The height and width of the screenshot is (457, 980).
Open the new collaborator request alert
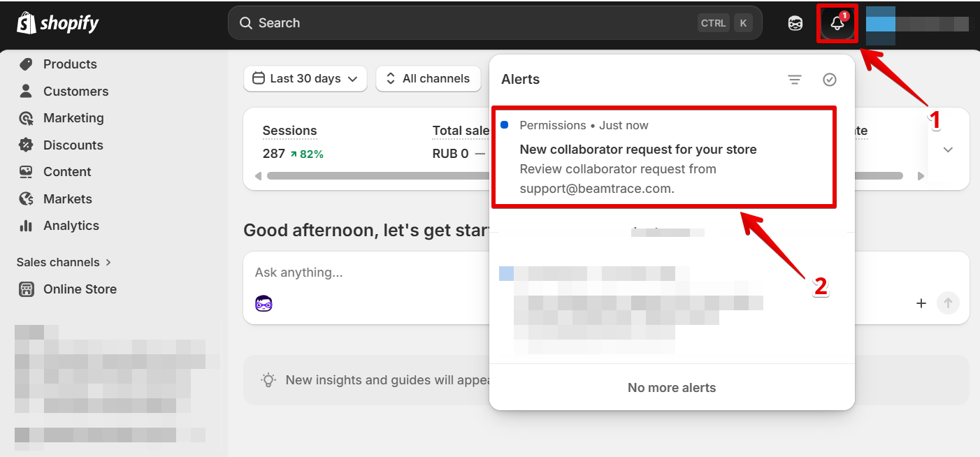pos(663,157)
